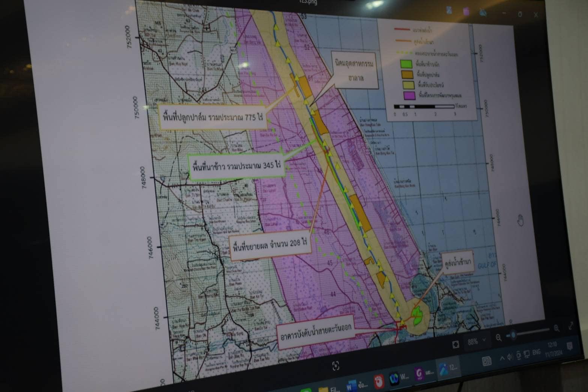This screenshot has width=588, height=392.
Task: Click the crossed-out cloud icon in title bar
Action: [x=483, y=13]
